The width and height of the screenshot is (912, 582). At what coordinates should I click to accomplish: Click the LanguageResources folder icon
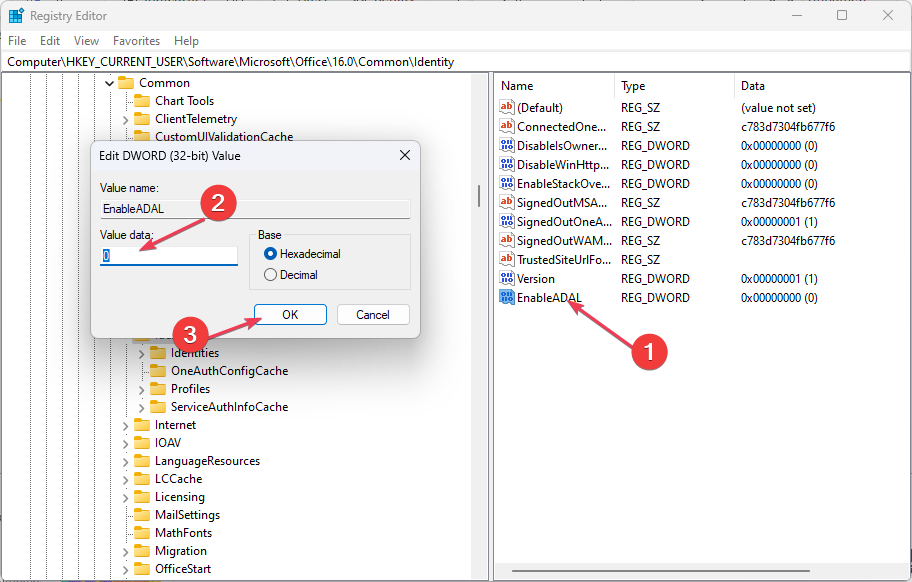point(142,460)
